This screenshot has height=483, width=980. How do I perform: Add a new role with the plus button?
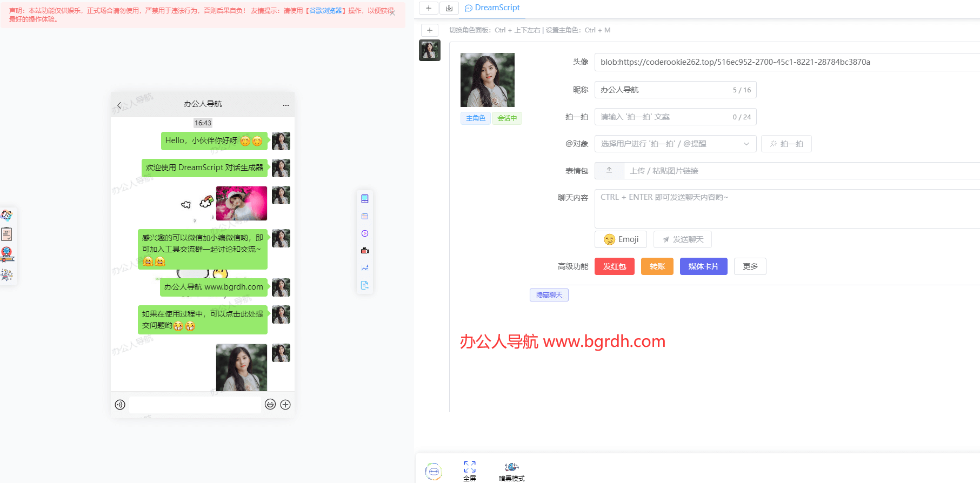pyautogui.click(x=430, y=30)
